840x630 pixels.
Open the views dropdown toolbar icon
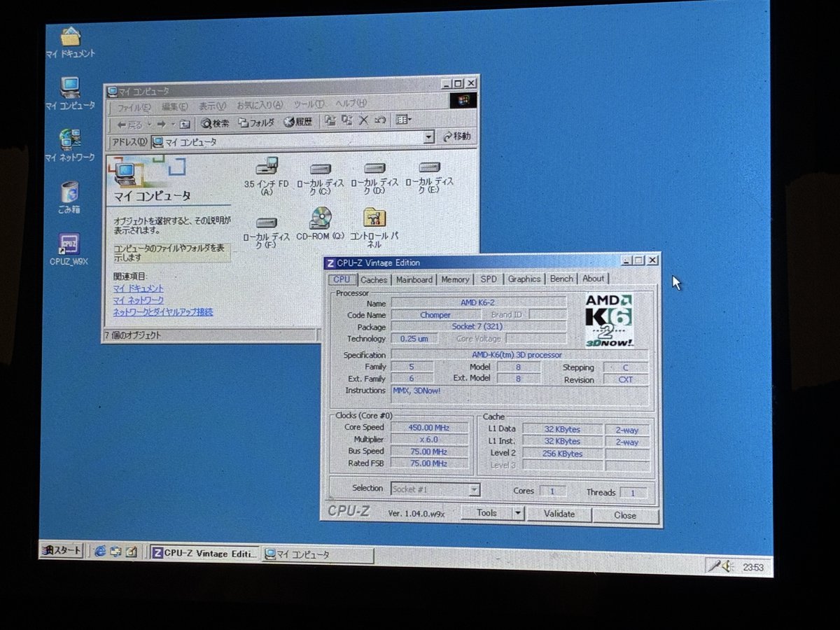pos(403,120)
